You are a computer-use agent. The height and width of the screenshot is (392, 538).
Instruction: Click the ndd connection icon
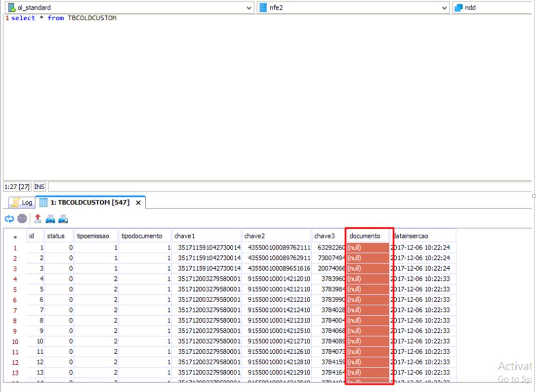tap(458, 7)
